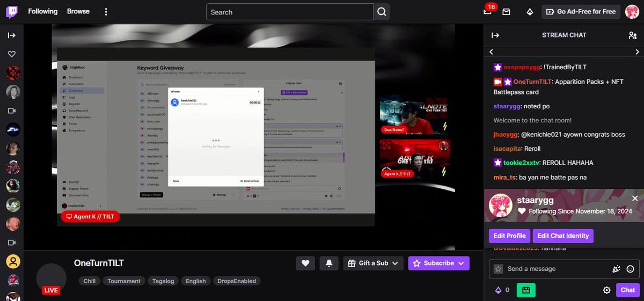Open the chat Community users icon
Viewport: 644px width, 301px height.
click(632, 35)
